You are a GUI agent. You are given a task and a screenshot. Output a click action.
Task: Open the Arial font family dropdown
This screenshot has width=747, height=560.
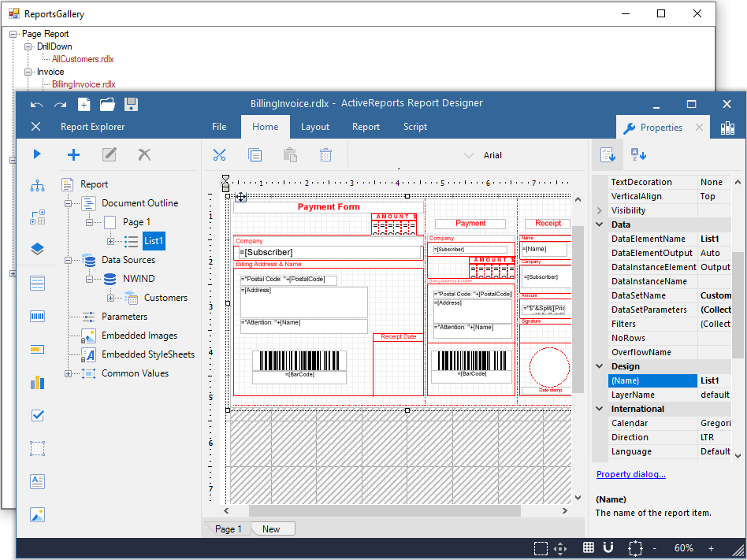(469, 155)
